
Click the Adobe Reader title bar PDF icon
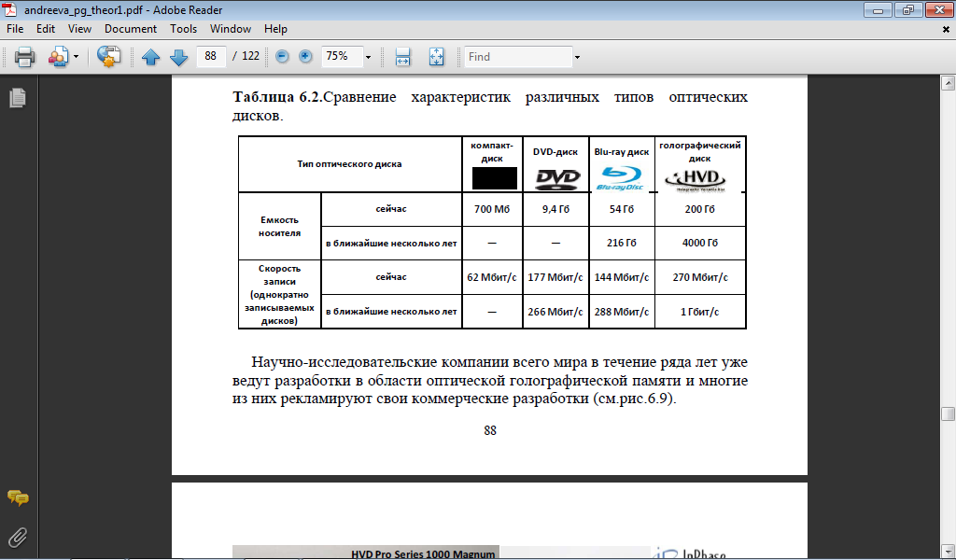9,9
